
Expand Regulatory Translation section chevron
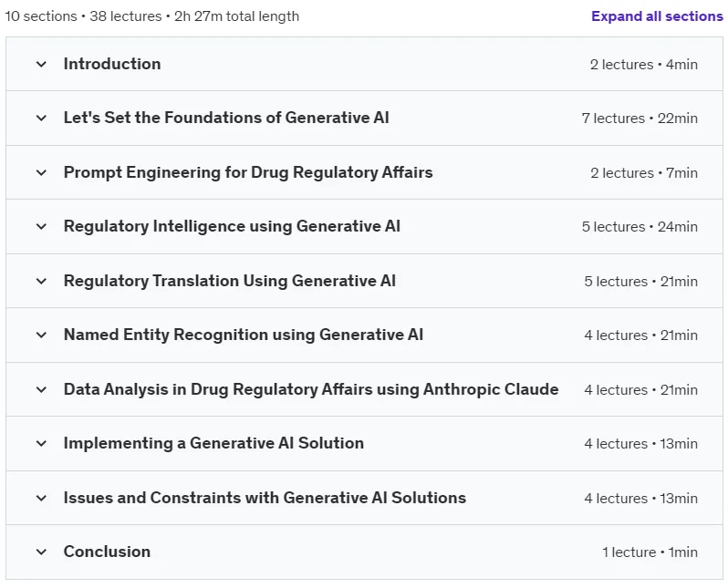tap(41, 282)
